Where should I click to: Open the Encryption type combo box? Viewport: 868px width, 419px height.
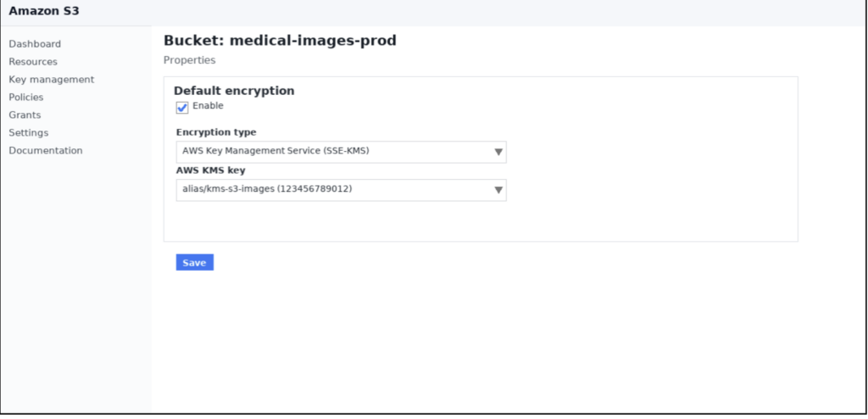pyautogui.click(x=341, y=152)
